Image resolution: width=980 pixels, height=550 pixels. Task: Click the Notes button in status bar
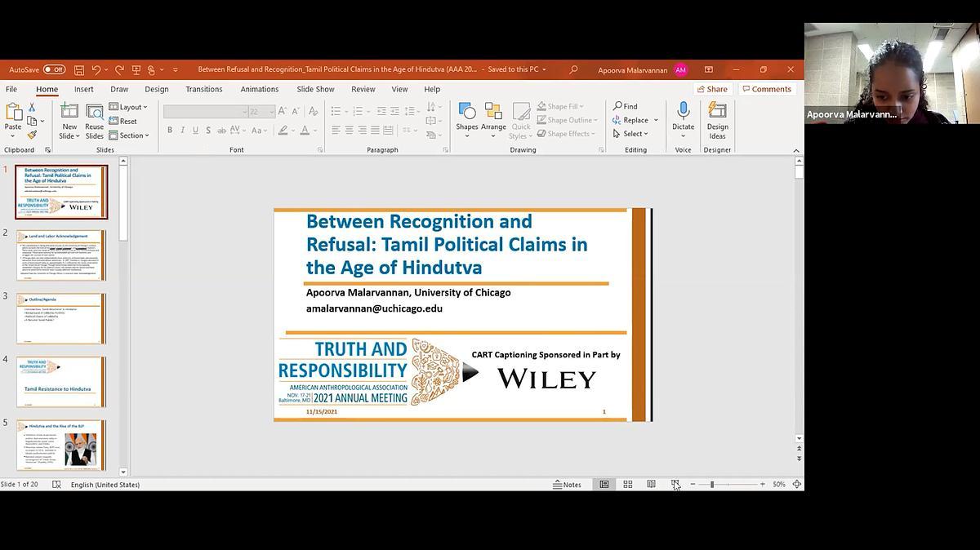[568, 485]
